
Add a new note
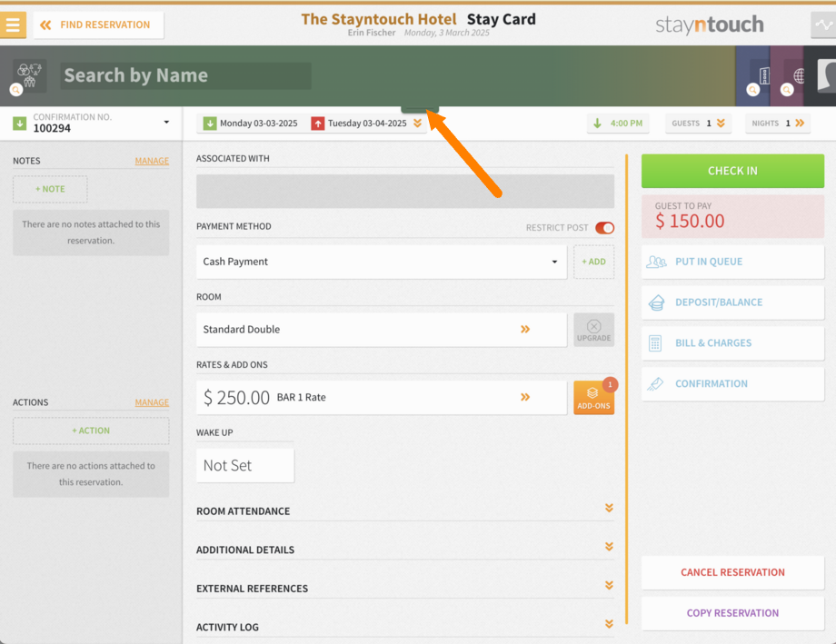coord(50,189)
